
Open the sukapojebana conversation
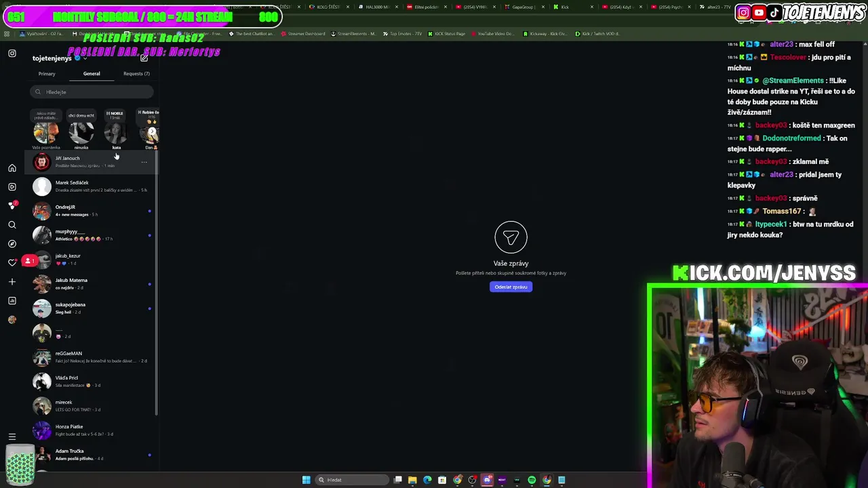pyautogui.click(x=92, y=308)
